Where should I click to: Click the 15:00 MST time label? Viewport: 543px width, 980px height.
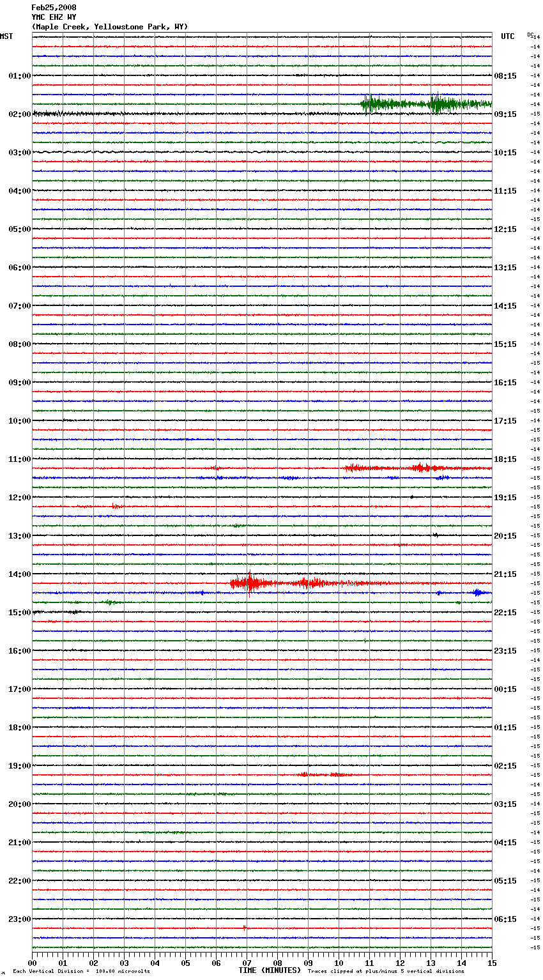pyautogui.click(x=20, y=613)
